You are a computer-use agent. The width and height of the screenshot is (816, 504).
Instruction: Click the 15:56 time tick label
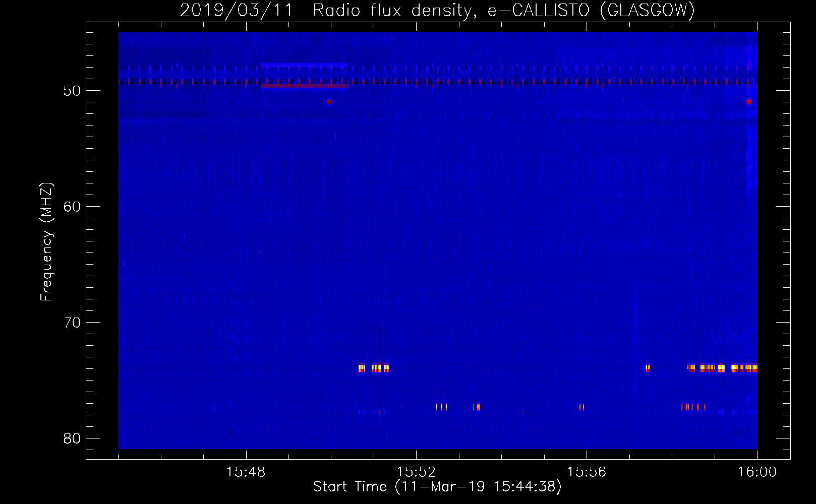click(x=587, y=472)
